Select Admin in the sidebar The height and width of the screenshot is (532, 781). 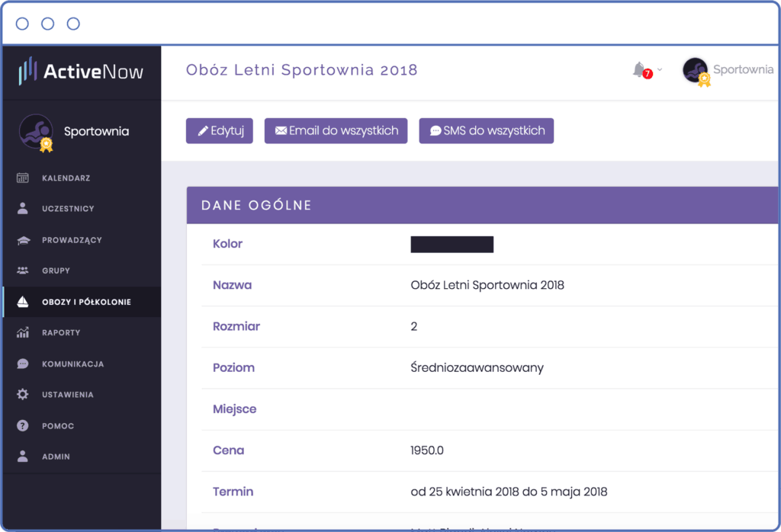tap(56, 457)
